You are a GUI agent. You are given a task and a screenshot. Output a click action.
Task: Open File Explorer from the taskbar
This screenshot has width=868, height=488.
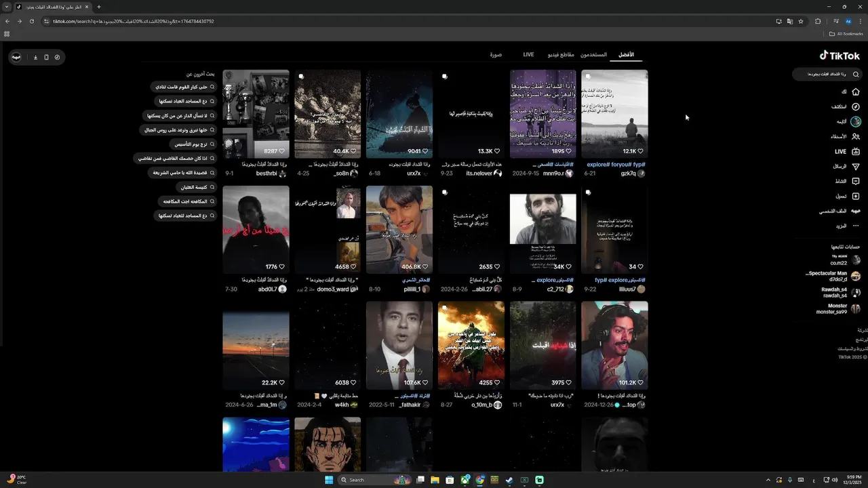click(435, 480)
